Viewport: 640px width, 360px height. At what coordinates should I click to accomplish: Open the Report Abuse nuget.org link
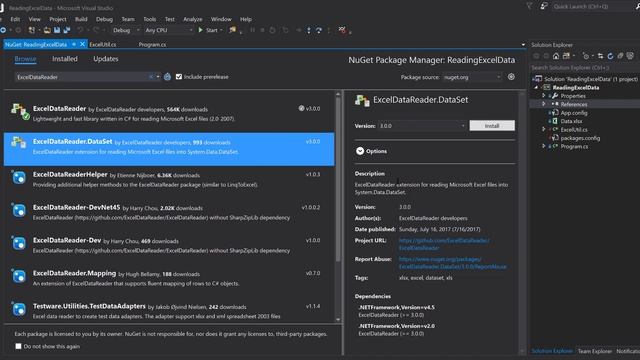(452, 263)
